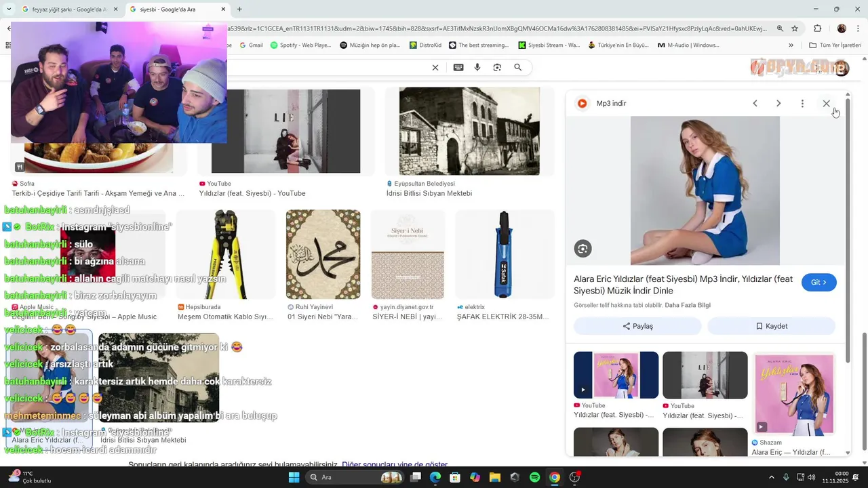Image resolution: width=868 pixels, height=488 pixels.
Task: Open ŞAFAK ELEKTRİK blue tool image
Action: (x=504, y=254)
